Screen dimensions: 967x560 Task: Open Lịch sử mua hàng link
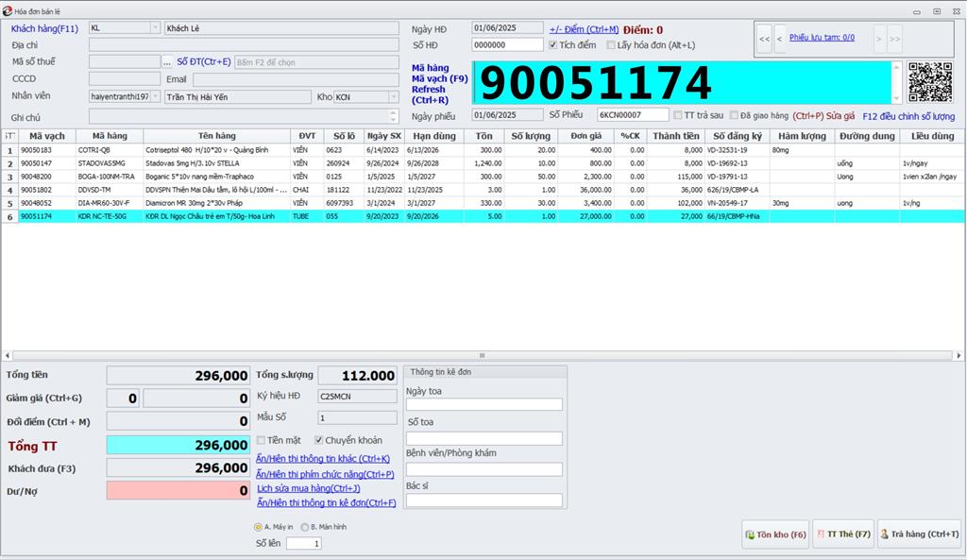(308, 488)
